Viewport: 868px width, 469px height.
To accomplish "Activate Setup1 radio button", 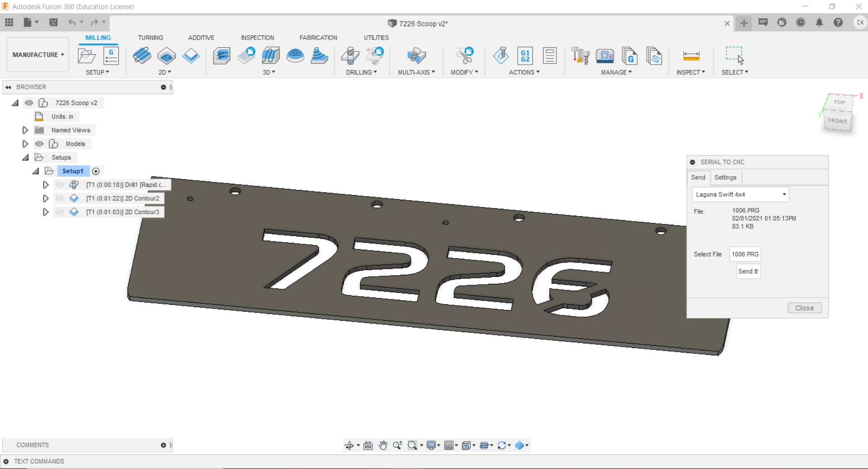I will tap(96, 171).
